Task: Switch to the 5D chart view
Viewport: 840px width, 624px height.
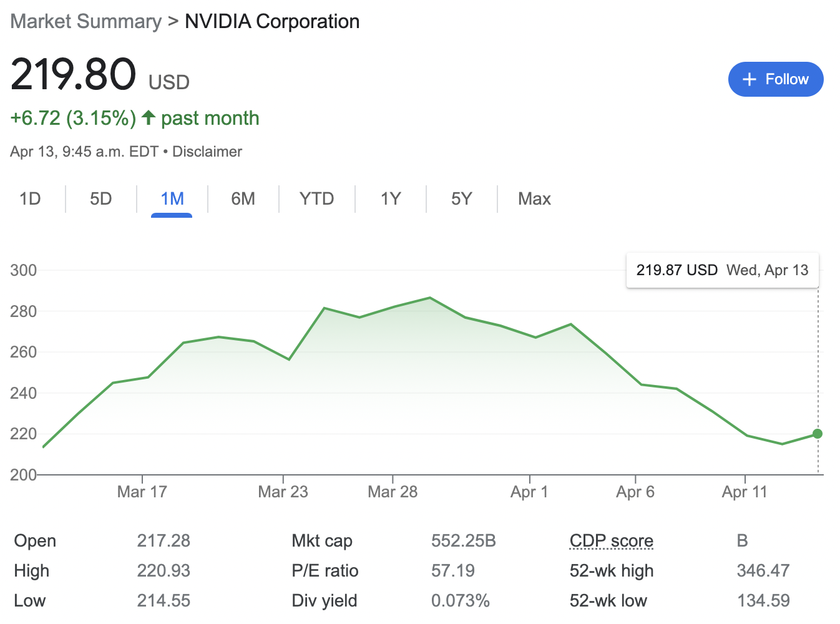Action: click(x=100, y=198)
